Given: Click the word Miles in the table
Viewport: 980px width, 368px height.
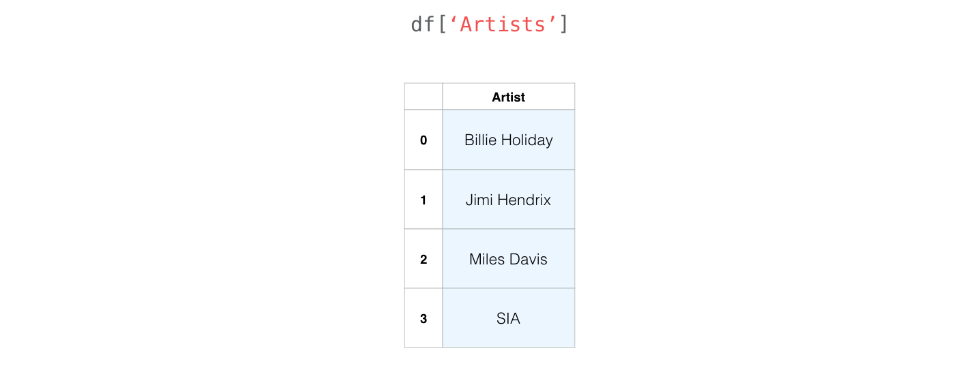Looking at the screenshot, I should (x=486, y=259).
